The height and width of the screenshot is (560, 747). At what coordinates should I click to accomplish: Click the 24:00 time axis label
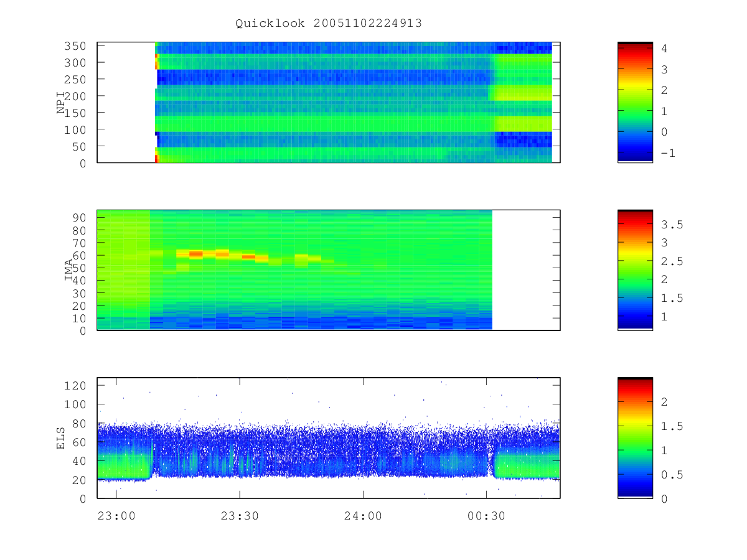(363, 515)
